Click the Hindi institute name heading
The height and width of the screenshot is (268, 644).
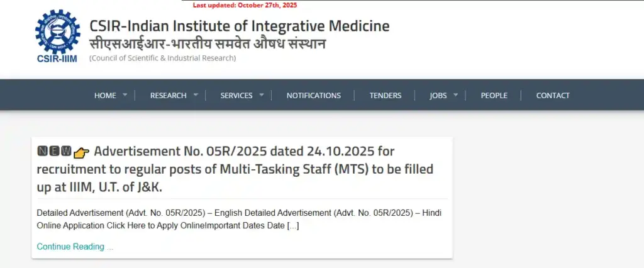pyautogui.click(x=208, y=43)
